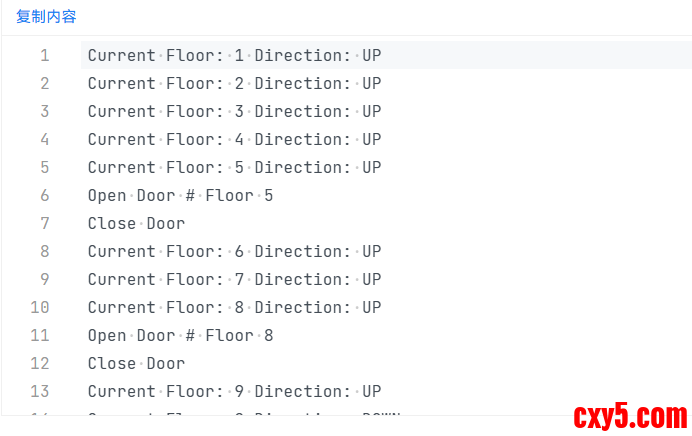
Task: Click 'Current Floor: 7 Direction: UP' line
Action: coord(234,279)
